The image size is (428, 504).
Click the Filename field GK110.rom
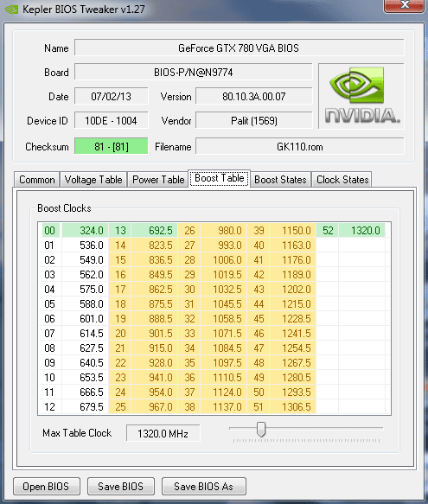pyautogui.click(x=300, y=146)
